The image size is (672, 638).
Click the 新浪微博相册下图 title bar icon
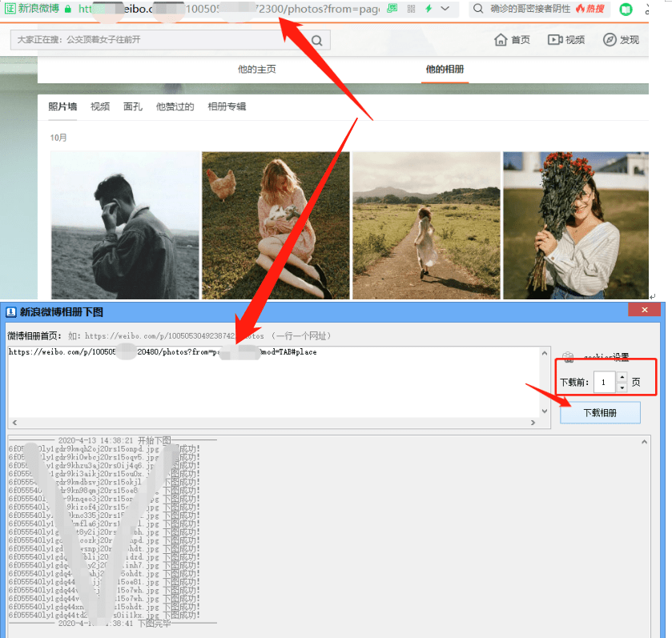(10, 312)
